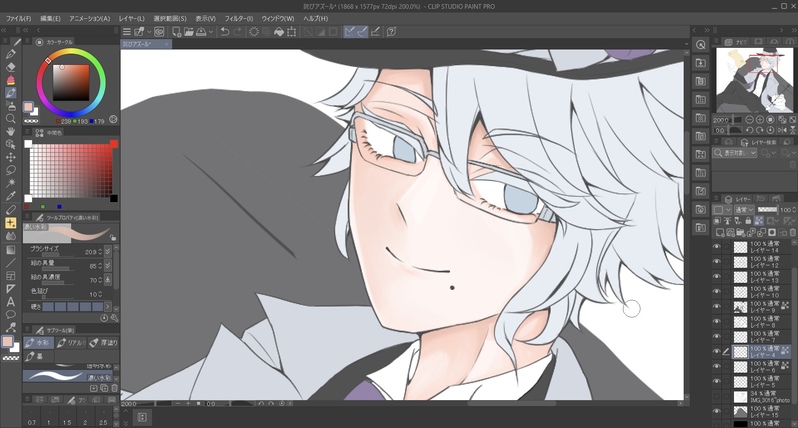This screenshot has height=428, width=798.
Task: Hide layer レイヤー 12 with eye icon
Action: (717, 262)
